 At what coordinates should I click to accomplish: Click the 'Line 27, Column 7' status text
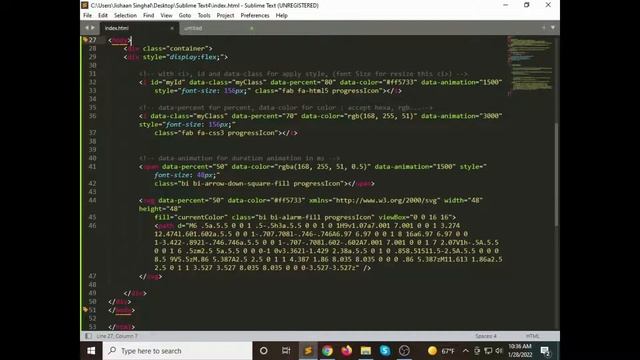point(117,336)
